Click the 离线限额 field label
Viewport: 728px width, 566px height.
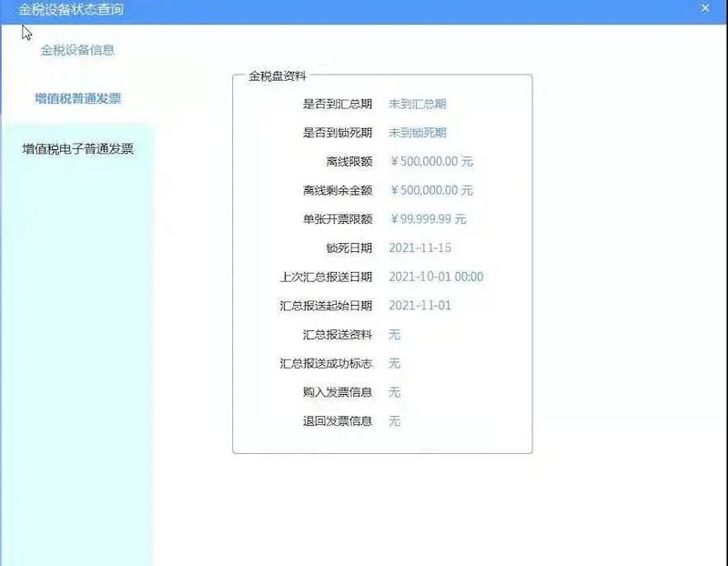(349, 162)
